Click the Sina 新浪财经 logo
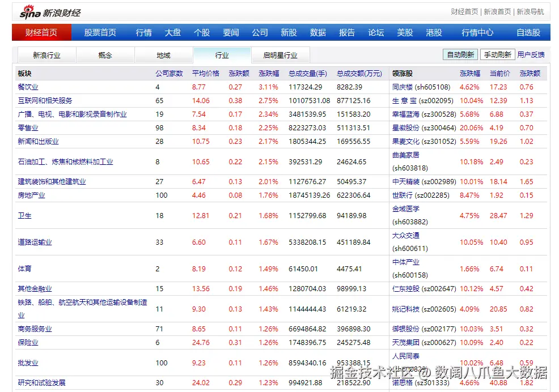This screenshot has width=559, height=392. click(50, 12)
